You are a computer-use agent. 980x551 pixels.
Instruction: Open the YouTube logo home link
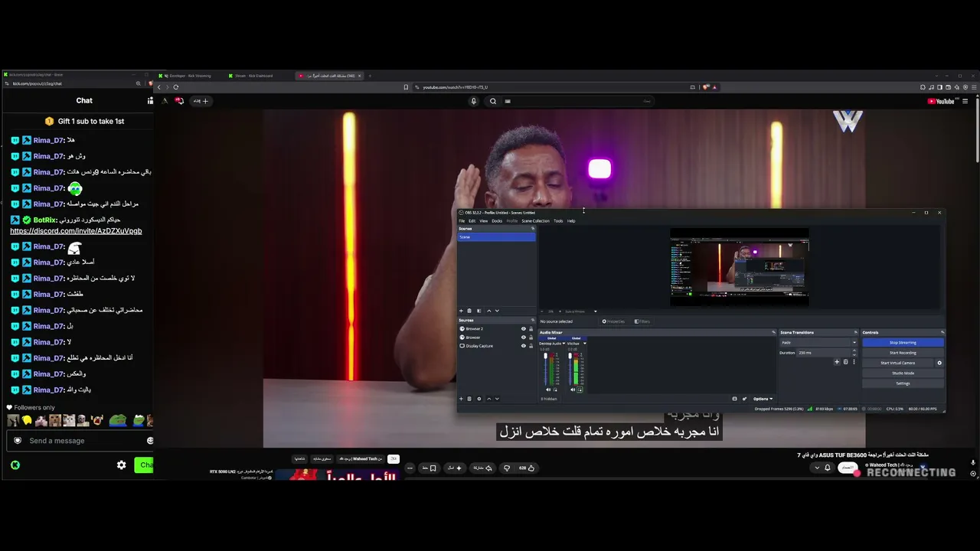pos(941,101)
